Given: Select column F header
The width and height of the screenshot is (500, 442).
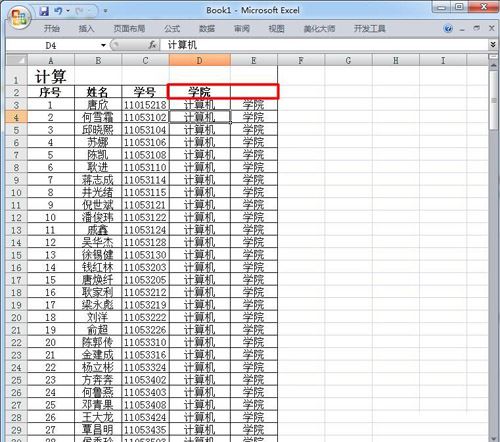Looking at the screenshot, I should point(301,60).
